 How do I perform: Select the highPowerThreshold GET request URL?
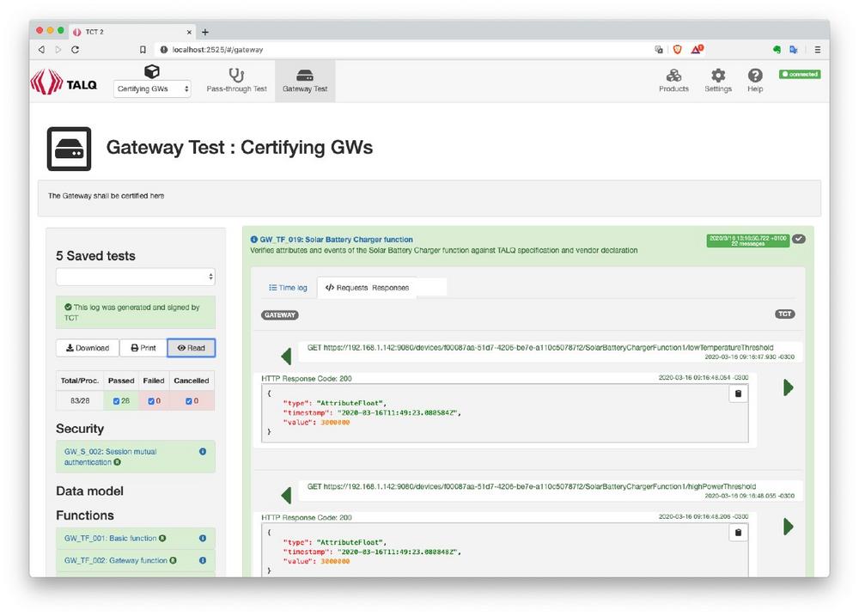[532, 486]
